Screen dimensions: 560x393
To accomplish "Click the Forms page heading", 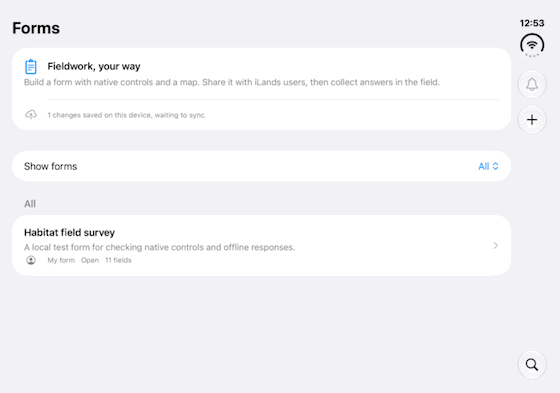I will (36, 28).
